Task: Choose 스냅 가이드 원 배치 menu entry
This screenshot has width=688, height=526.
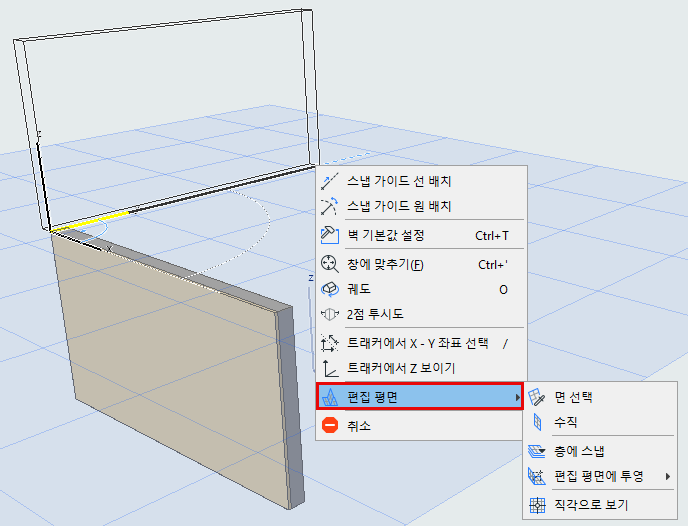Action: pos(421,206)
